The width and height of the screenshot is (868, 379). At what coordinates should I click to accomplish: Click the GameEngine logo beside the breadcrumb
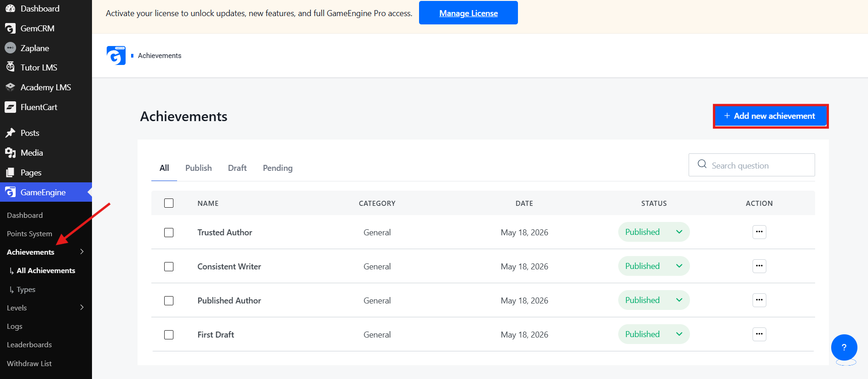point(116,55)
